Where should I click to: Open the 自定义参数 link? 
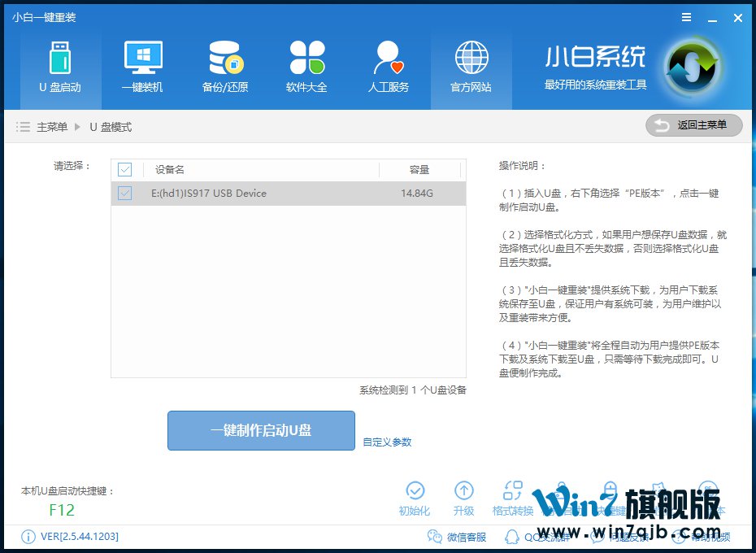coord(387,442)
